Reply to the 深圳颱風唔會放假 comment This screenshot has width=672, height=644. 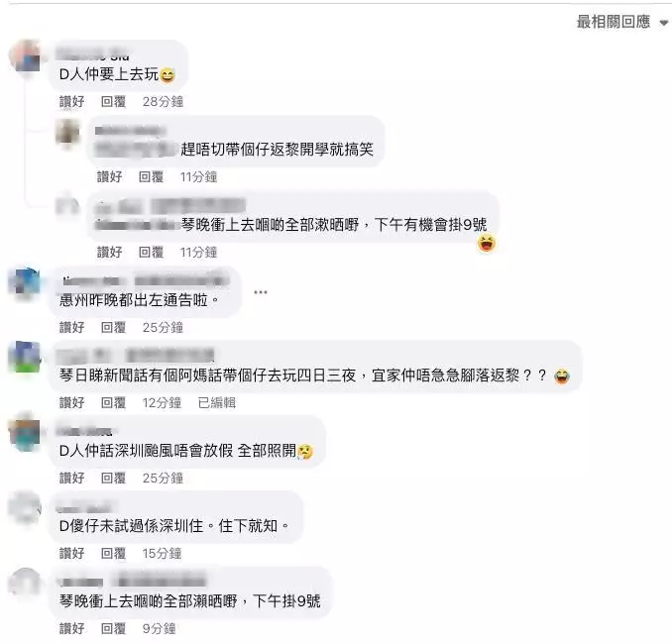[113, 478]
